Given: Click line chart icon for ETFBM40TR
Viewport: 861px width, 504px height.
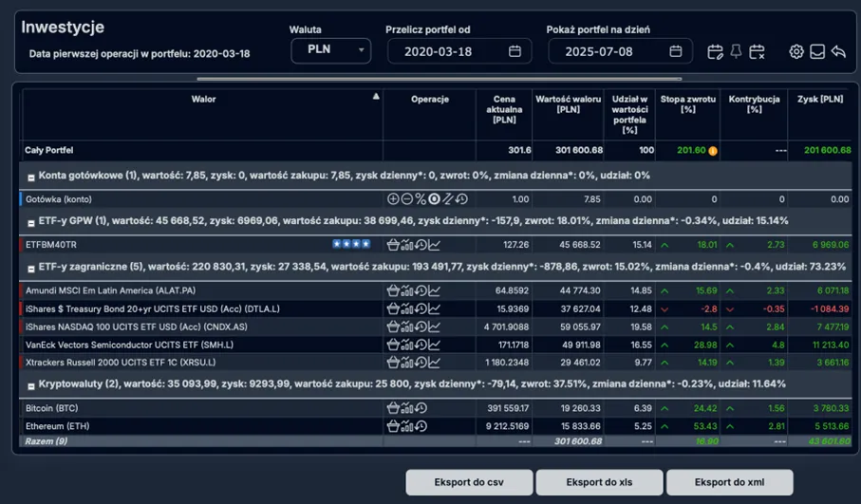Looking at the screenshot, I should click(x=435, y=245).
